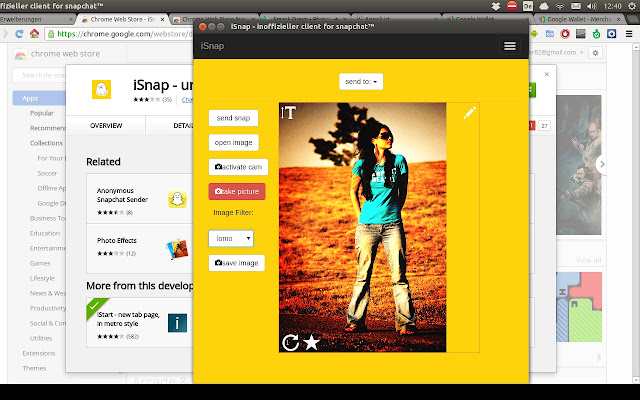Open the iSnap hamburger menu
The width and height of the screenshot is (640, 400).
click(510, 46)
